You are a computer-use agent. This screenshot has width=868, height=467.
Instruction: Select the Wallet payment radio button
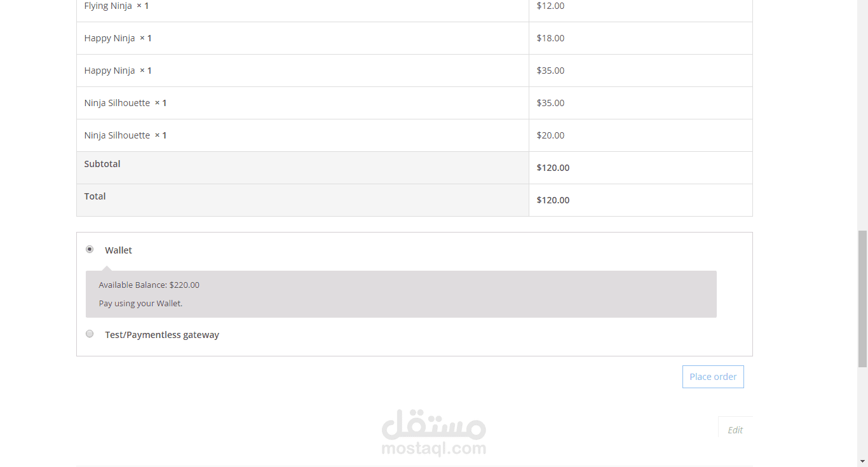point(90,249)
